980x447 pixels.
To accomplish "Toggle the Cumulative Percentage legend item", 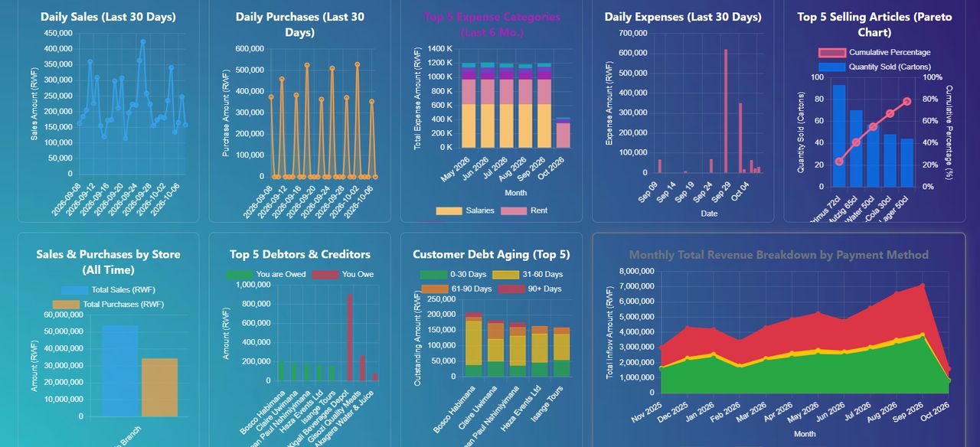I will pyautogui.click(x=874, y=52).
